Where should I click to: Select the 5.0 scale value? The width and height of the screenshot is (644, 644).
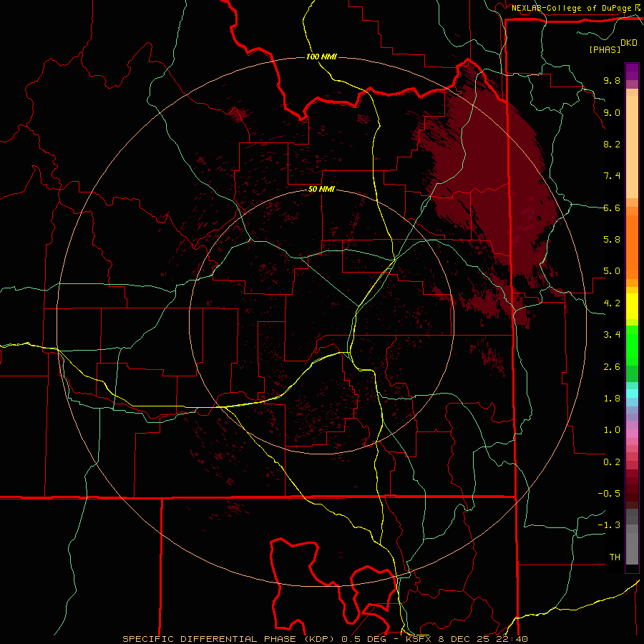[x=612, y=271]
